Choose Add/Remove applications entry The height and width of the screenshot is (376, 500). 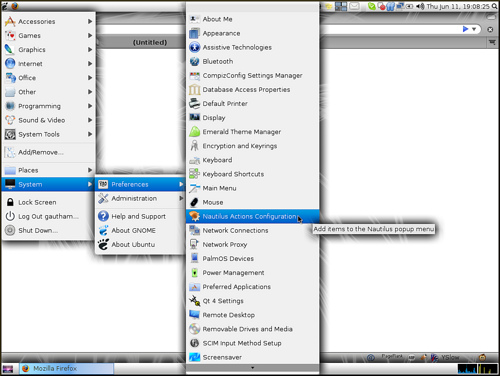point(49,152)
